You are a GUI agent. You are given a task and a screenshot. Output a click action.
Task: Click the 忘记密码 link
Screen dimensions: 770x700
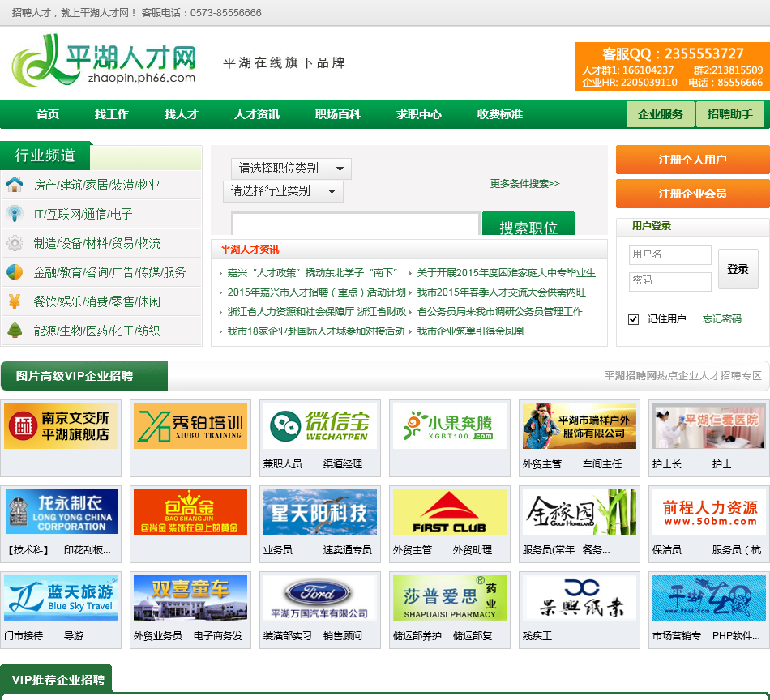click(x=722, y=319)
